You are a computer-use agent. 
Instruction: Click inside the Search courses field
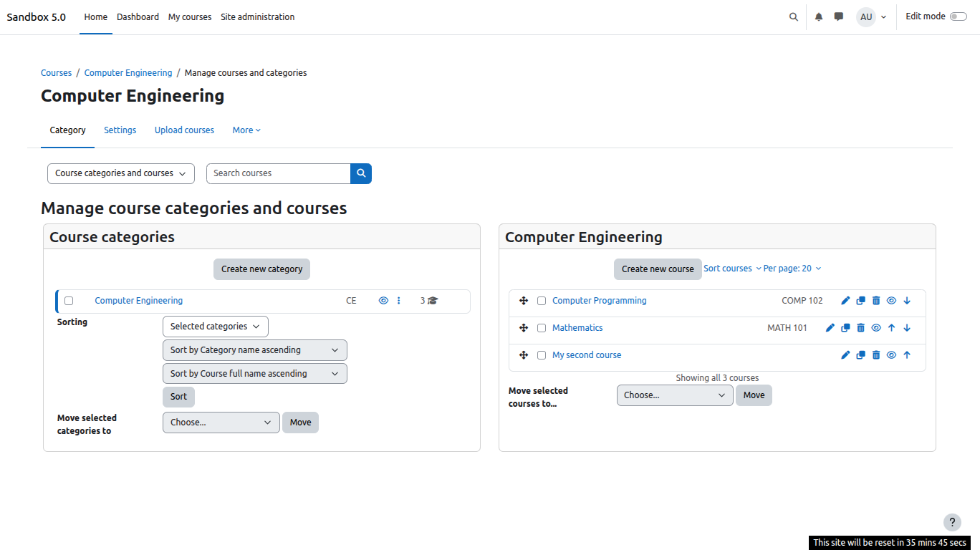(x=278, y=173)
